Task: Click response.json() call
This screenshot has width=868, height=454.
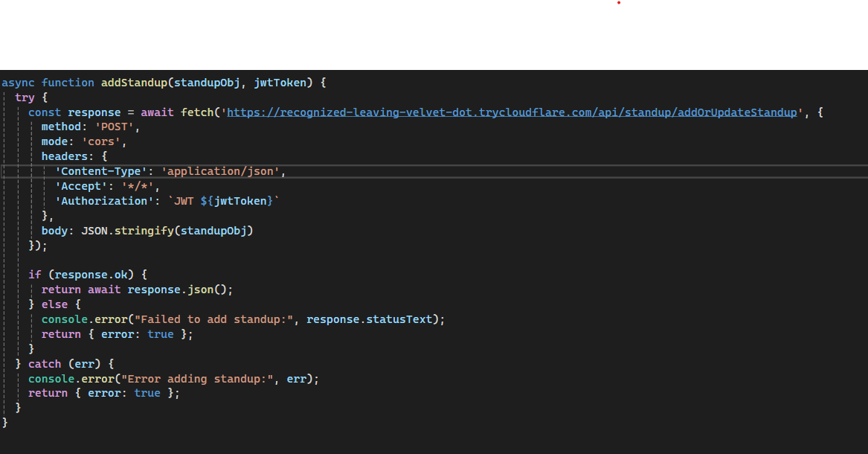Action: 177,290
